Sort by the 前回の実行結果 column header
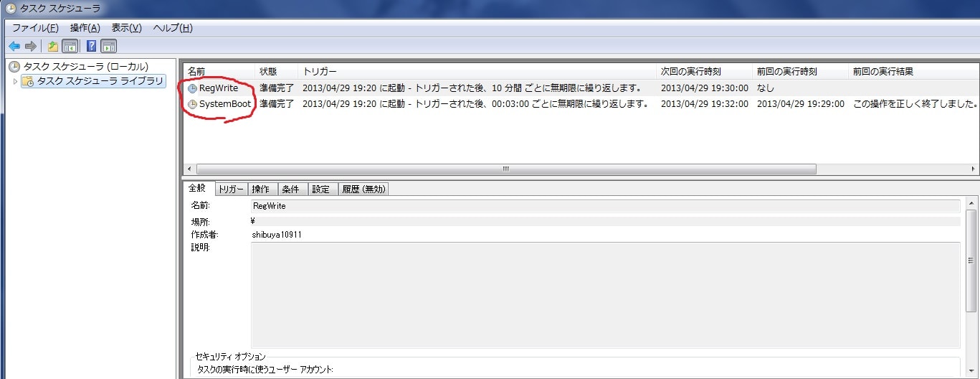 click(x=913, y=72)
